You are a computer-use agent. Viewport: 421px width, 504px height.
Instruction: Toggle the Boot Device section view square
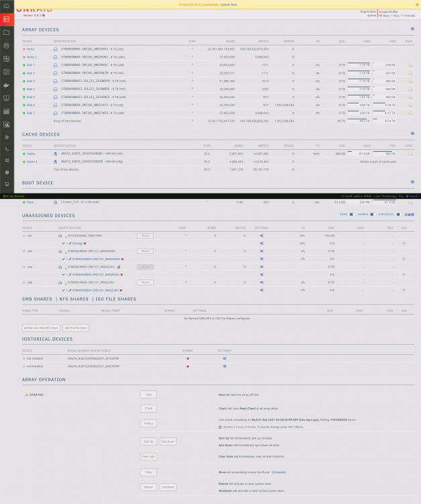[412, 182]
